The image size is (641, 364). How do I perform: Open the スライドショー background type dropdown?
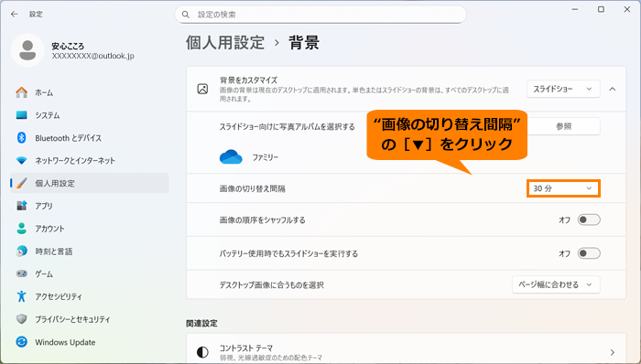coord(563,89)
